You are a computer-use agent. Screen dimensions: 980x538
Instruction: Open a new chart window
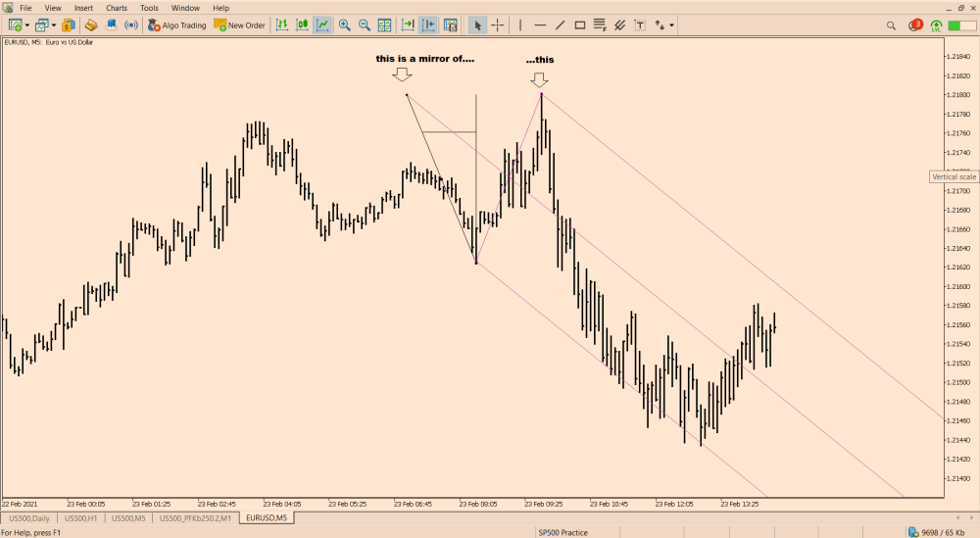tap(15, 25)
